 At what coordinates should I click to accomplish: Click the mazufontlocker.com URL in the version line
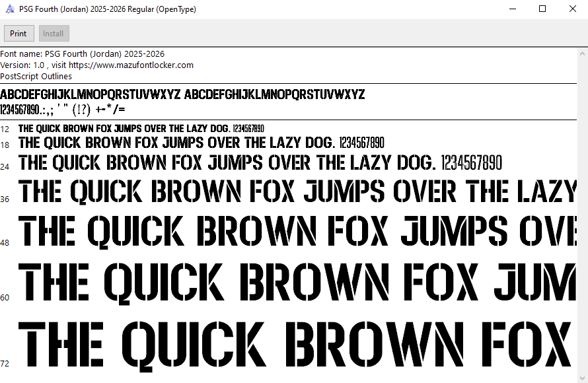131,65
